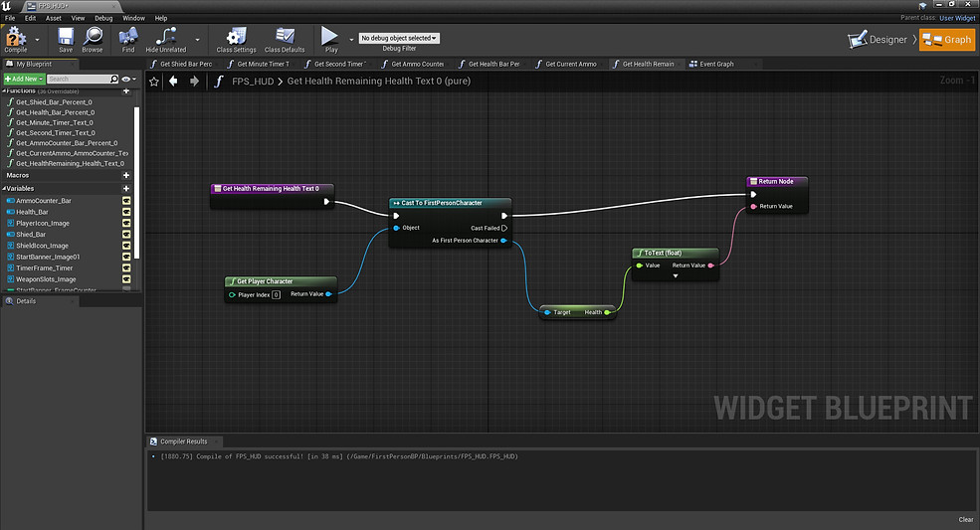Toggle visibility eye for PlayerIcon_Image variable
980x530 pixels.
[126, 223]
